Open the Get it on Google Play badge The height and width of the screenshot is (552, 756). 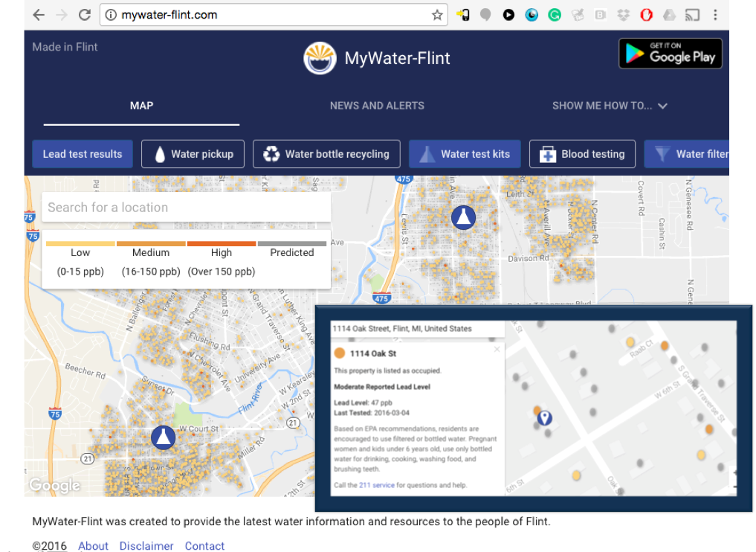pos(670,54)
